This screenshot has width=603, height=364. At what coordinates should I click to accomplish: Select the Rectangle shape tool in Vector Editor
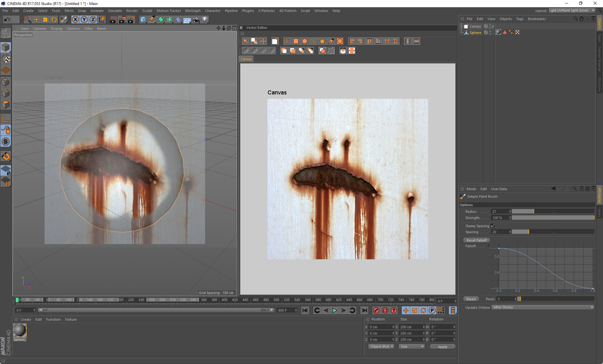pos(296,41)
